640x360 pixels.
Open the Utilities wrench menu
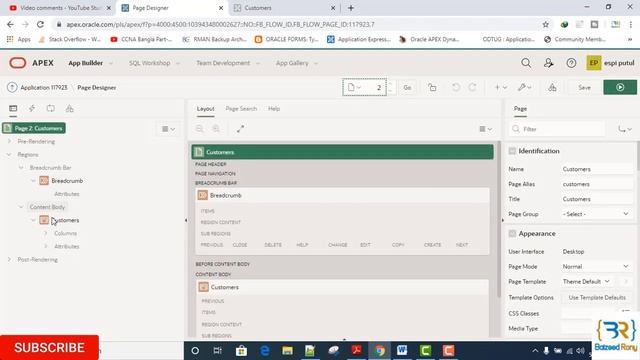(524, 87)
